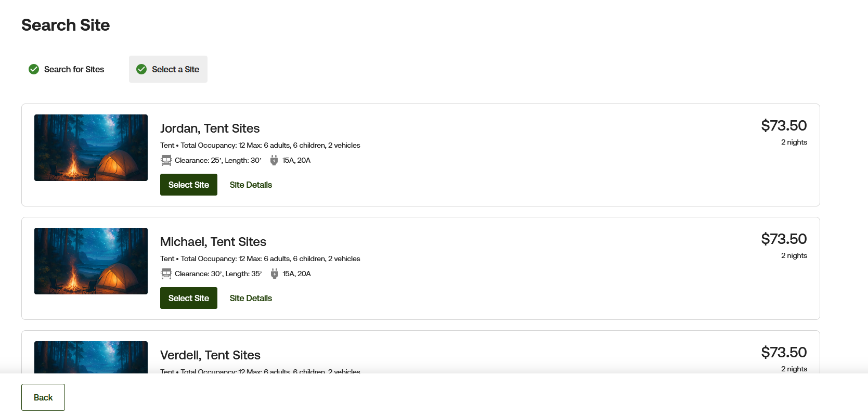Screen dimensions: 868x414
Task: Click the Back button
Action: (43, 397)
